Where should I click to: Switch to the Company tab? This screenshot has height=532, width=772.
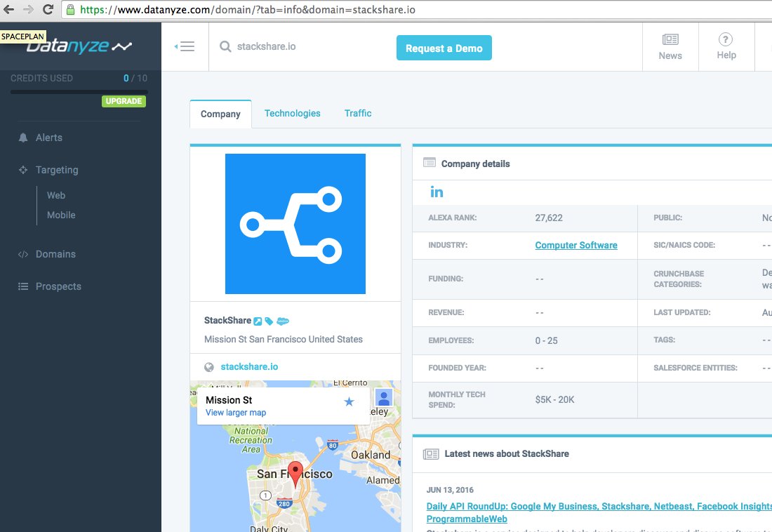point(220,114)
